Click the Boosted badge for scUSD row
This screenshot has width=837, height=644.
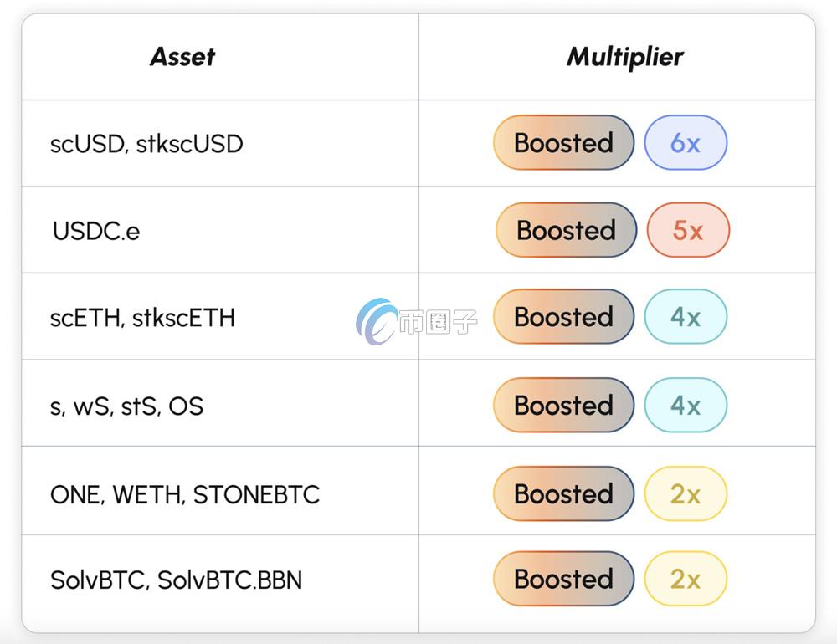pyautogui.click(x=563, y=142)
